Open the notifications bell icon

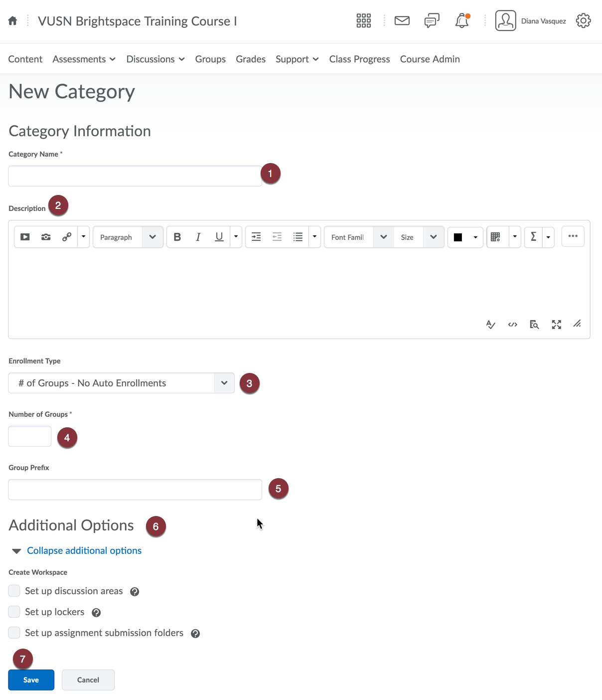pyautogui.click(x=462, y=21)
